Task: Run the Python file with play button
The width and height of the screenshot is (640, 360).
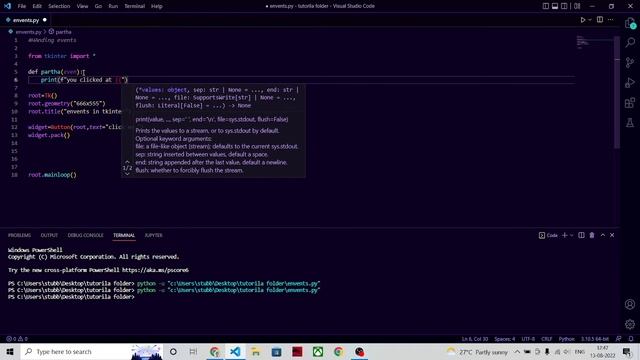Action: [583, 20]
